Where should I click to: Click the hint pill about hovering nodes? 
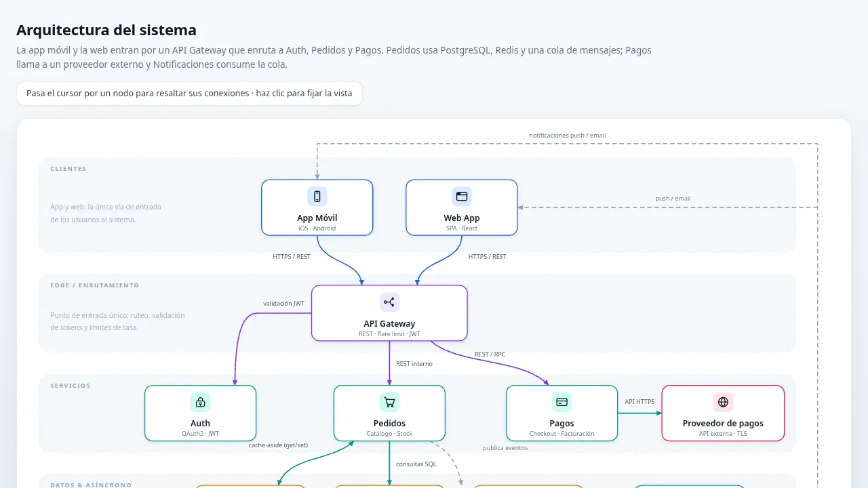point(189,94)
